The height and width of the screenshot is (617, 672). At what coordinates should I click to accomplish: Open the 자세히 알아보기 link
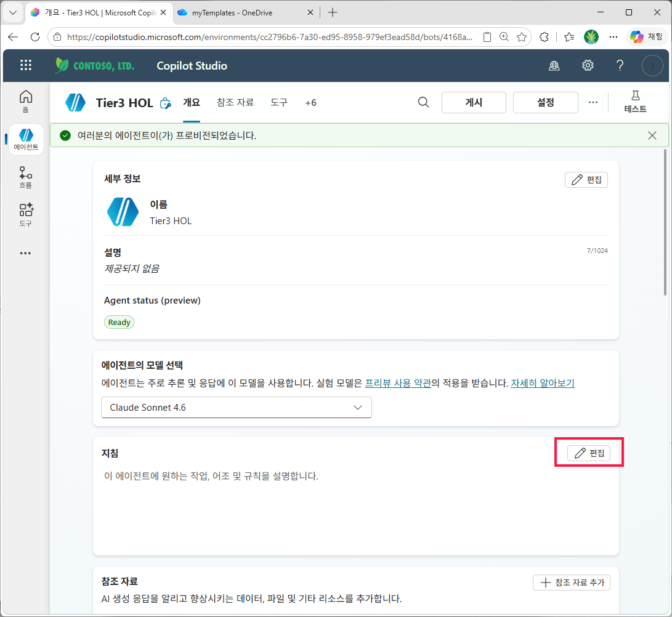[543, 383]
